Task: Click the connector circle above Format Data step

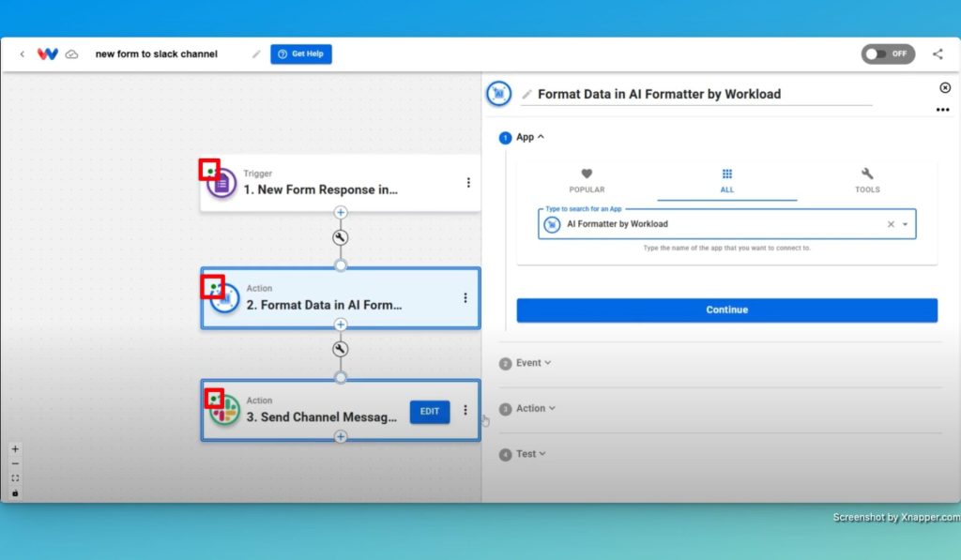Action: coord(341,265)
